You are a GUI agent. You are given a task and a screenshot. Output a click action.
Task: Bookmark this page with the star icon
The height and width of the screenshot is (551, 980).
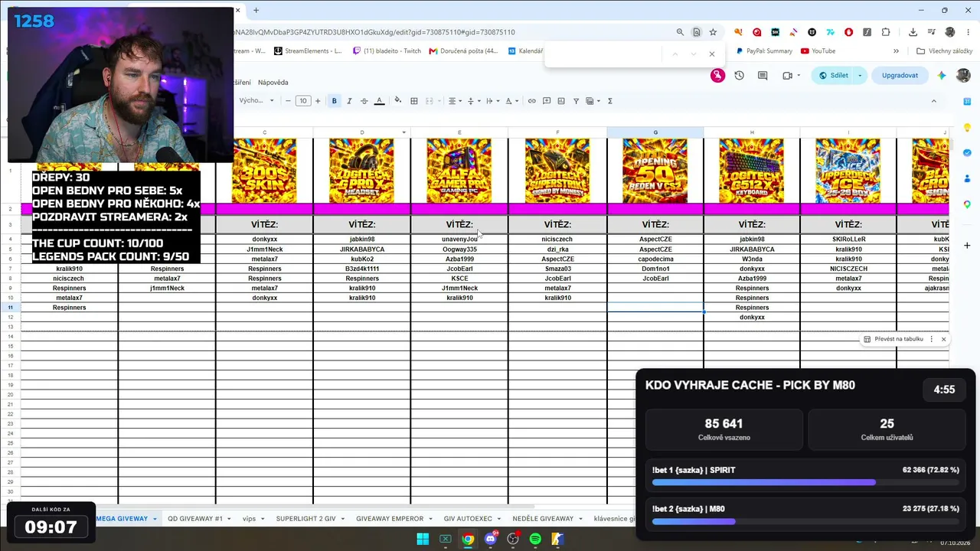click(713, 32)
